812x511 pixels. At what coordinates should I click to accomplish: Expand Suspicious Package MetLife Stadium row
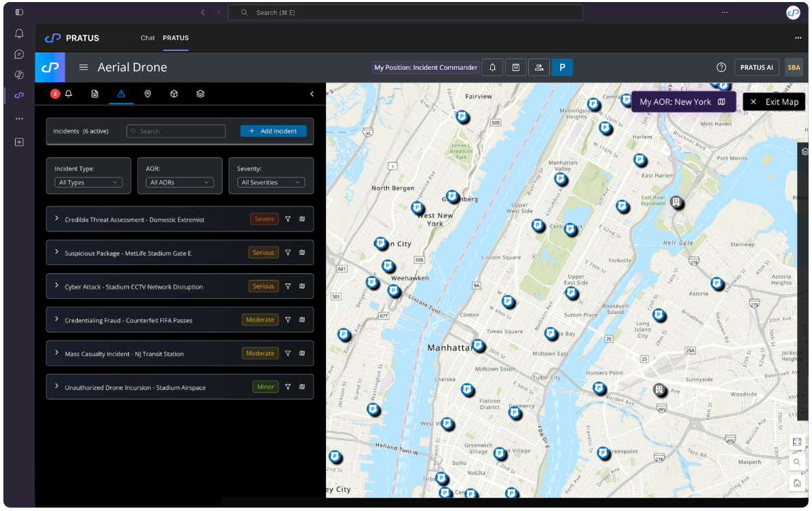(x=56, y=252)
